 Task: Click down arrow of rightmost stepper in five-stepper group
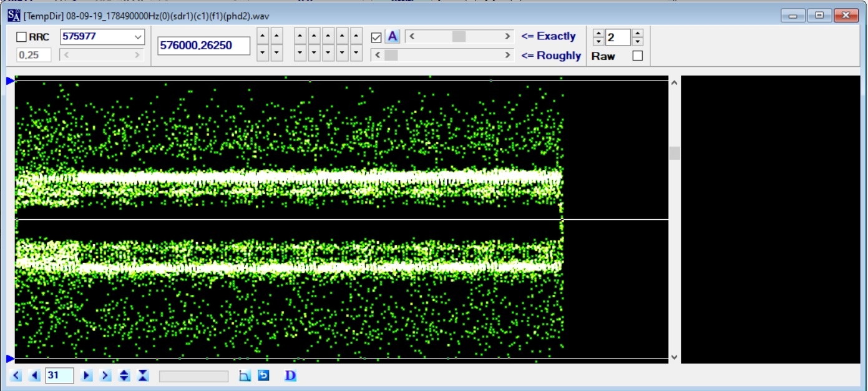[356, 53]
